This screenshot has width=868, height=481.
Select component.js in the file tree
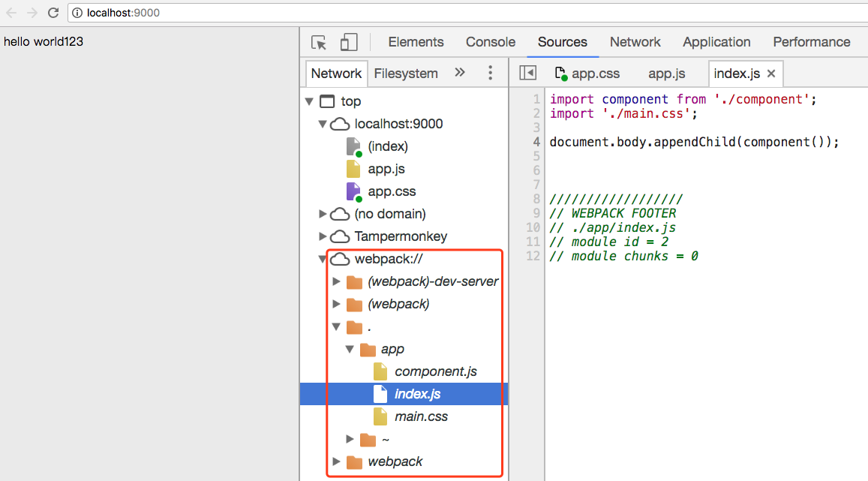click(435, 371)
